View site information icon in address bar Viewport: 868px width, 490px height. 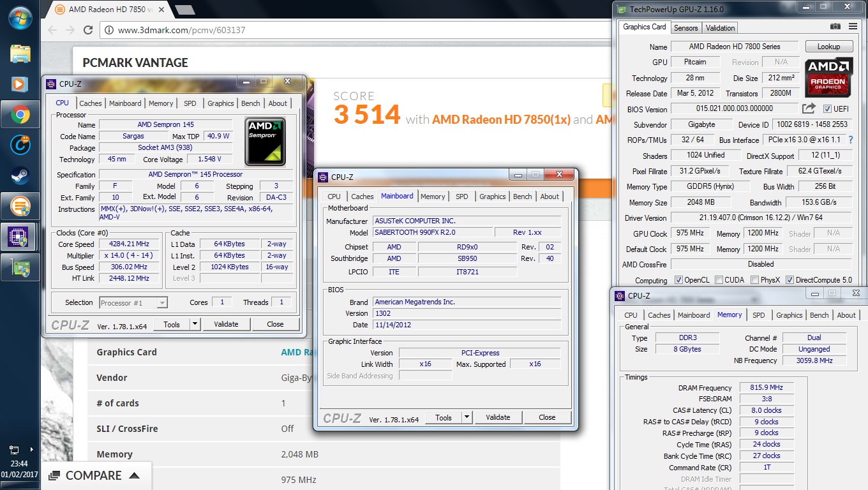click(109, 30)
